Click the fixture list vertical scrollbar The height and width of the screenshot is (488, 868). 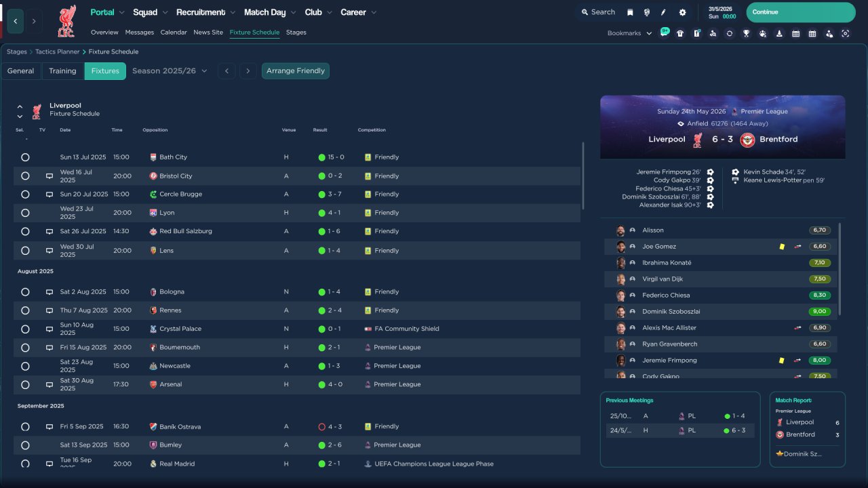pos(583,176)
